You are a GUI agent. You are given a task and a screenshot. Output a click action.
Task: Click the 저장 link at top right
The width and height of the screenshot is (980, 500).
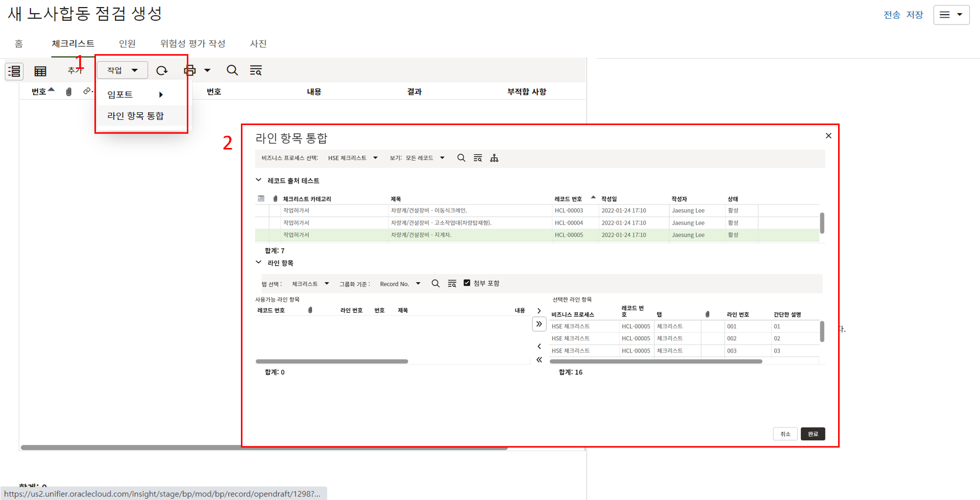(914, 15)
